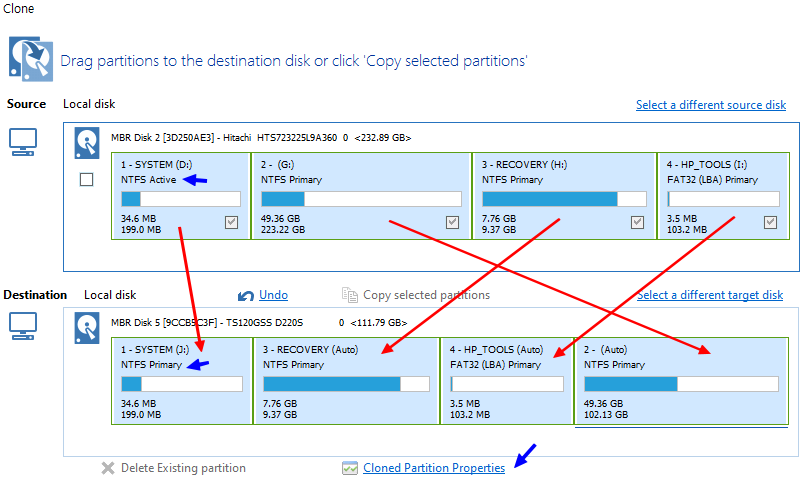Click the Undo arrow icon

(x=246, y=295)
